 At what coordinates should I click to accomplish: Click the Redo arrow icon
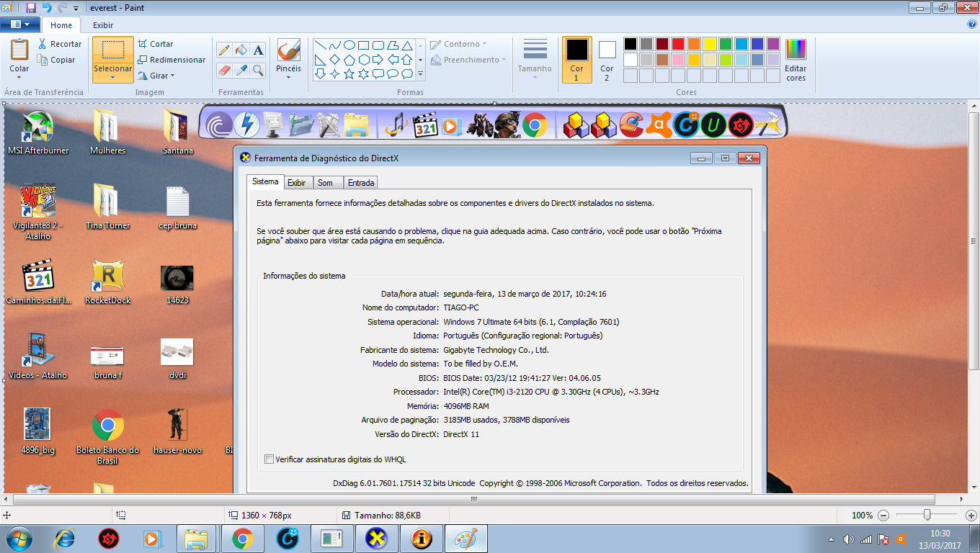[62, 8]
